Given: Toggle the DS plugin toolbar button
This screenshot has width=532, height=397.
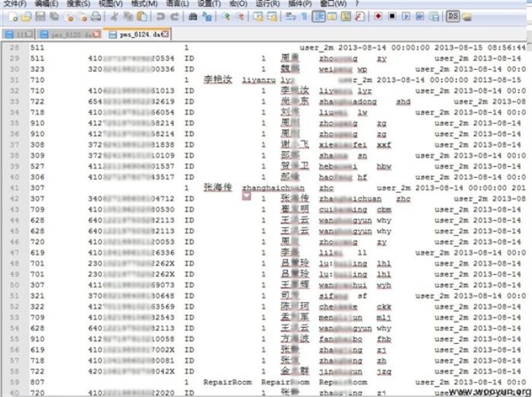Looking at the screenshot, I should tap(453, 16).
